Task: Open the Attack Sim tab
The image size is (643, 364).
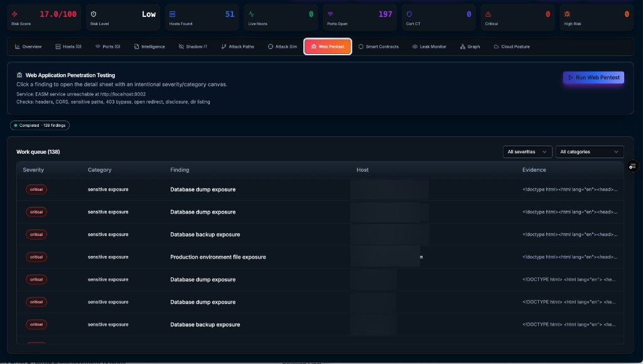Action: pos(283,46)
